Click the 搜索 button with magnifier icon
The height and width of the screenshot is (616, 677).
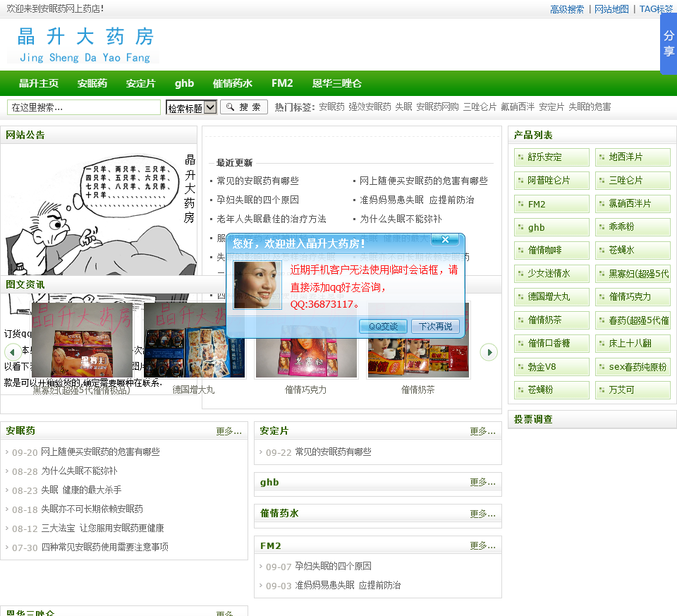244,107
